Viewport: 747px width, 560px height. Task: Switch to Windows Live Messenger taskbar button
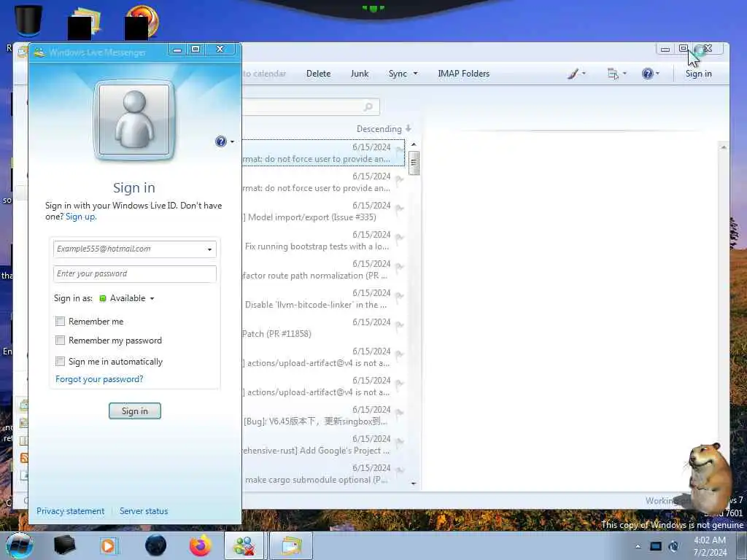point(244,545)
